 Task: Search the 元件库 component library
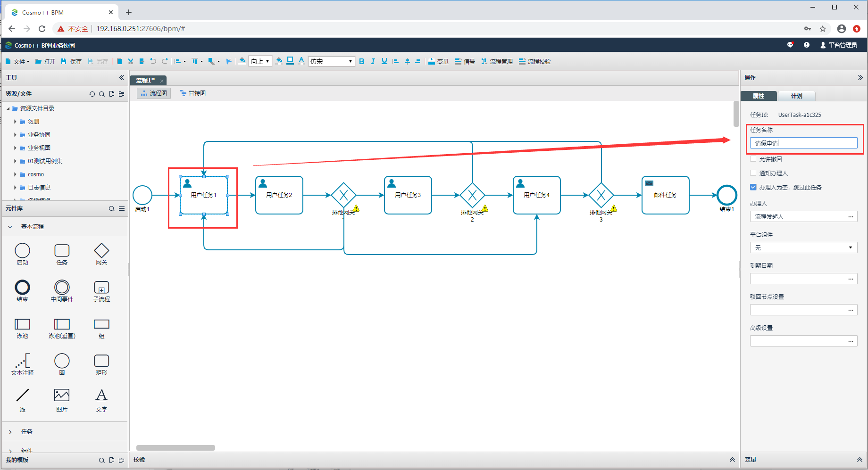pyautogui.click(x=112, y=208)
